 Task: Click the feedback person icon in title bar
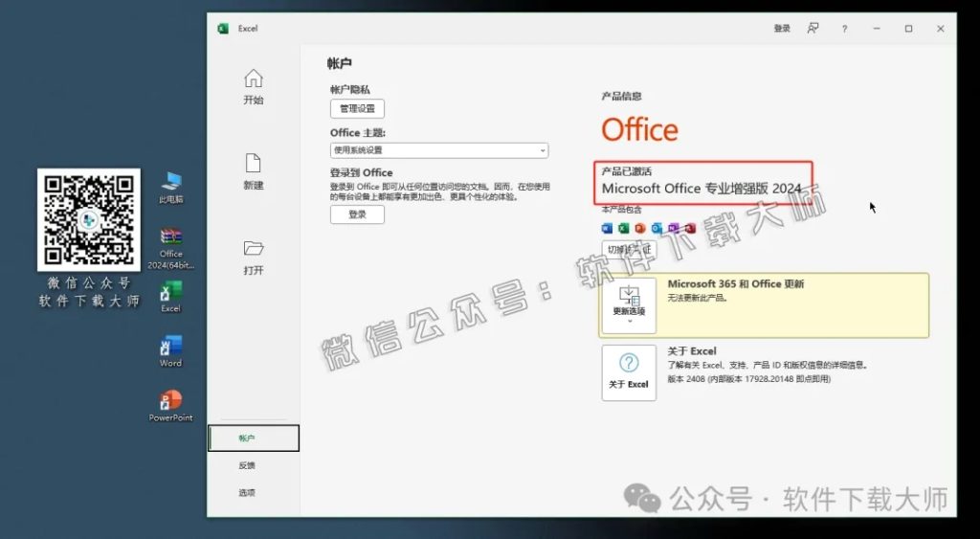point(813,29)
